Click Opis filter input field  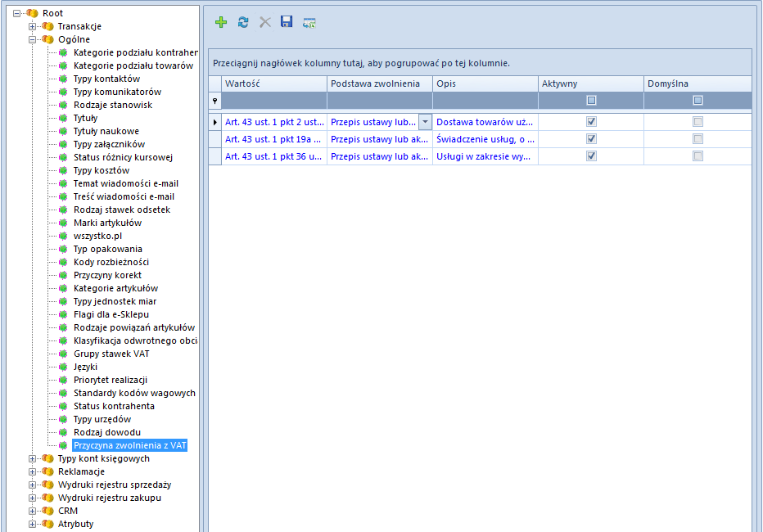pyautogui.click(x=485, y=101)
